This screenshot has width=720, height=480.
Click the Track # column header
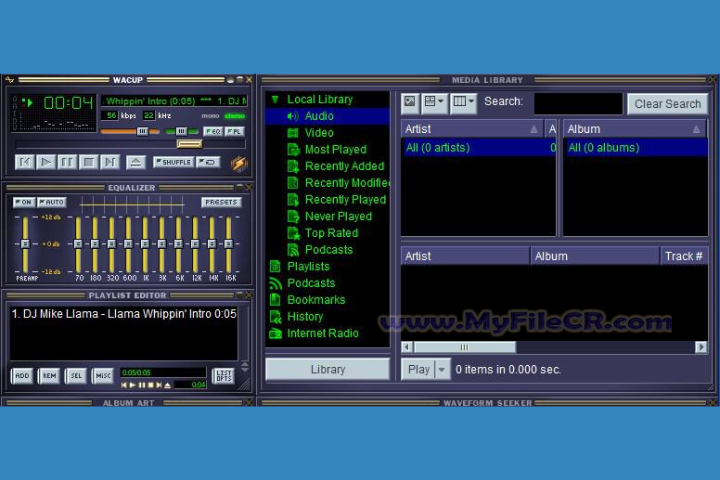click(684, 256)
